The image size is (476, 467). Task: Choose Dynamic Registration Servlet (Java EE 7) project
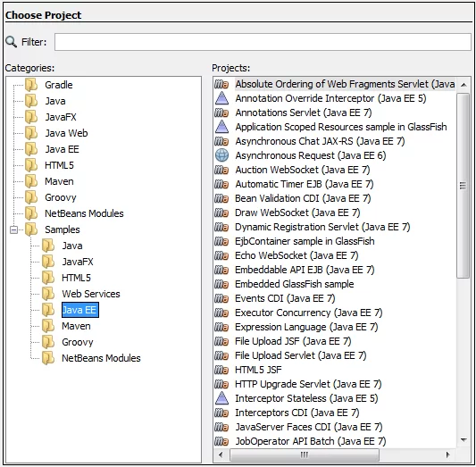(322, 227)
